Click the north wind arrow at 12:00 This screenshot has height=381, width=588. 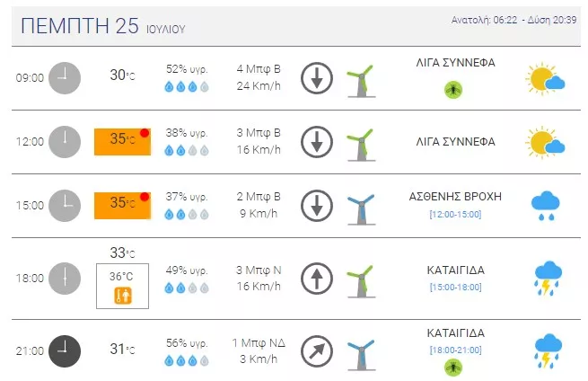pyautogui.click(x=317, y=142)
